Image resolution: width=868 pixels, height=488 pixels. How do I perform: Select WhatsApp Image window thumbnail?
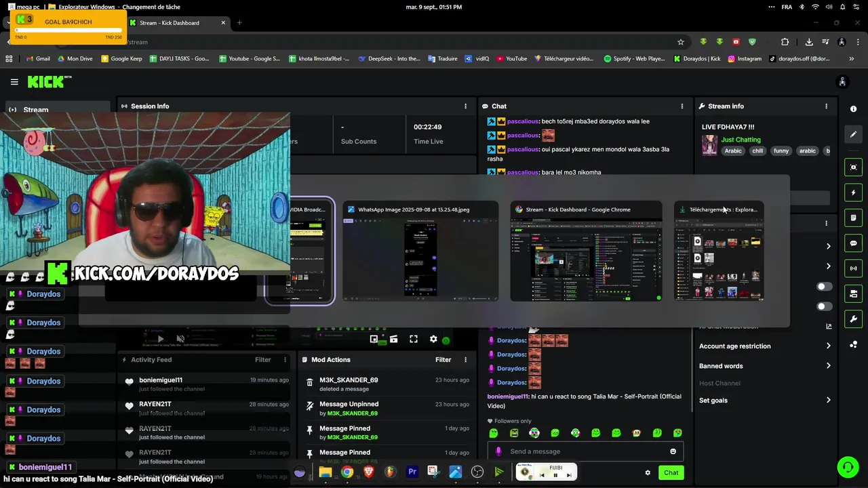[x=420, y=251]
